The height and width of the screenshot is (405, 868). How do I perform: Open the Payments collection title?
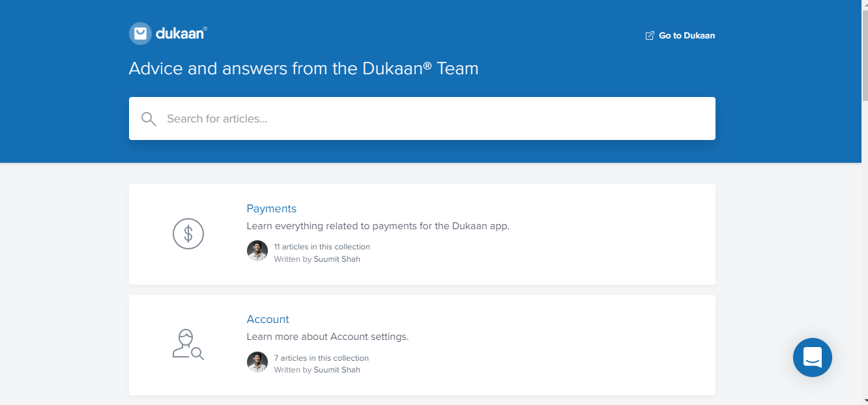[x=271, y=208]
